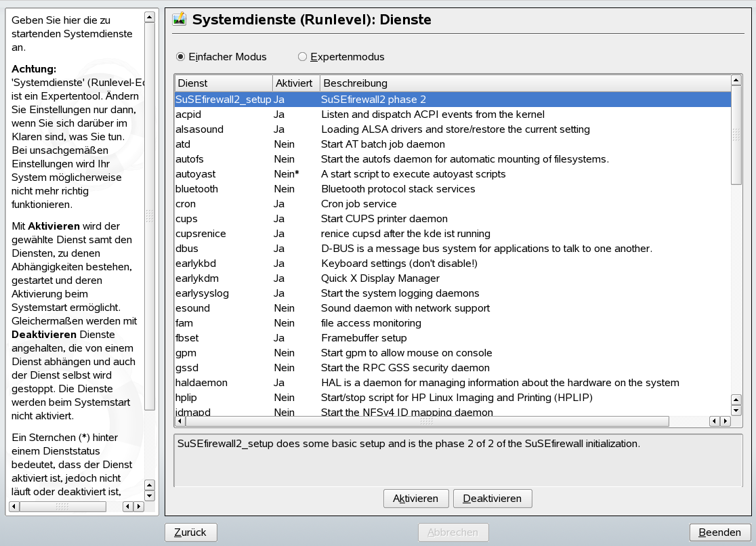
Task: Click service list horizontal scrollbar right arrow
Action: 726,421
